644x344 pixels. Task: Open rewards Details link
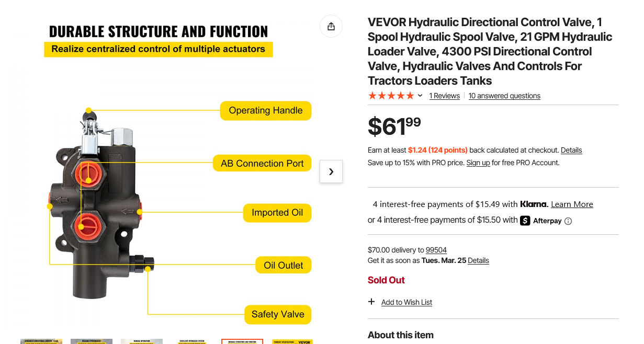pos(571,150)
